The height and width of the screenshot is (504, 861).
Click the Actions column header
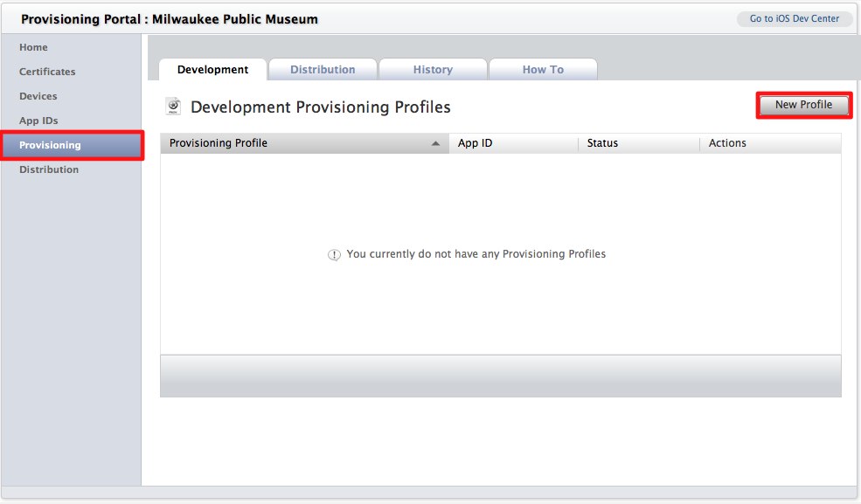770,143
